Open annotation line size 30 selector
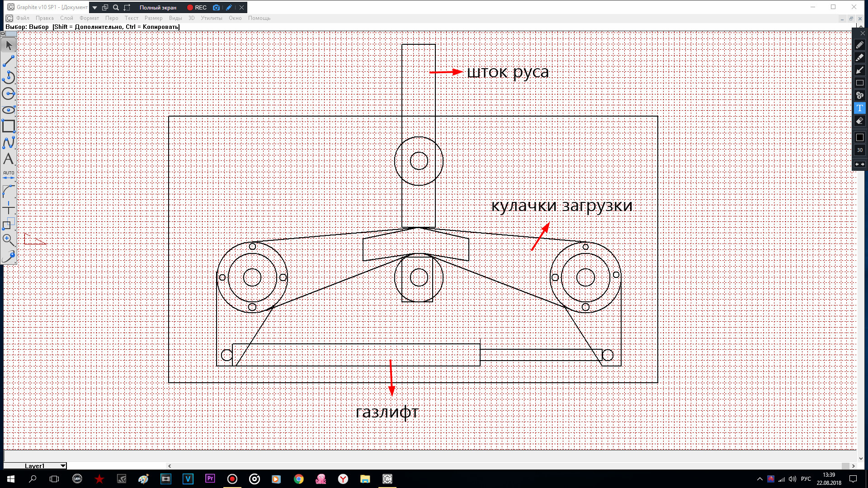The height and width of the screenshot is (488, 868). (860, 150)
